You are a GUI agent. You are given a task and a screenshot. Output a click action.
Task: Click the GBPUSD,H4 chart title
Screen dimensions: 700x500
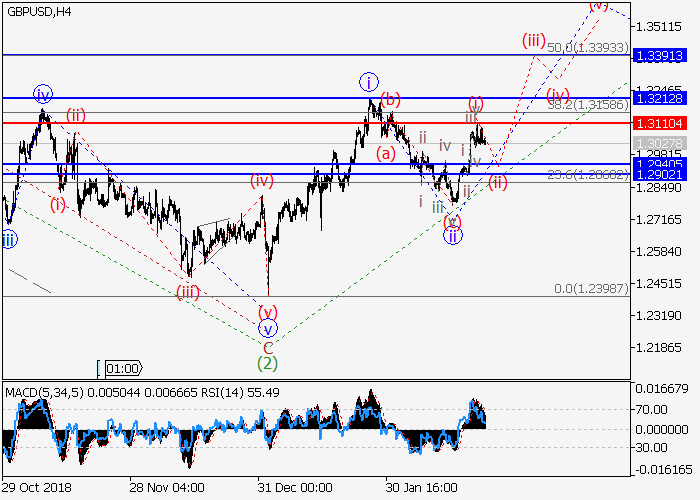tap(37, 11)
